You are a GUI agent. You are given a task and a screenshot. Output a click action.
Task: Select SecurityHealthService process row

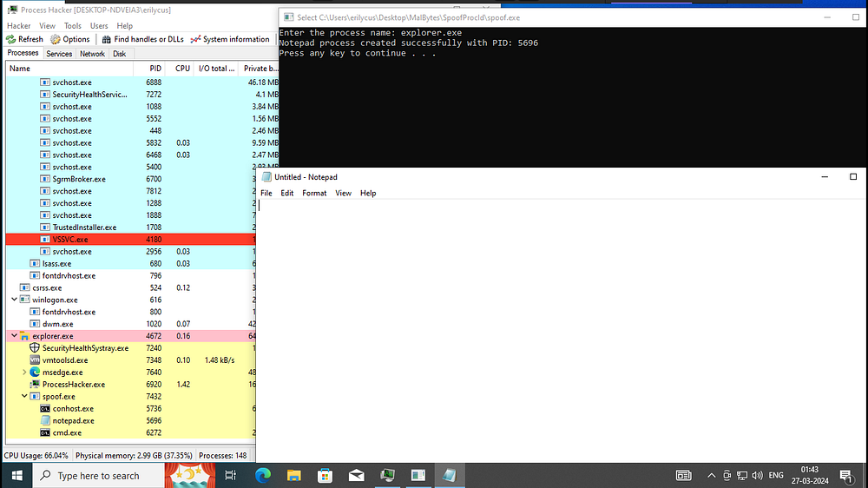point(142,94)
